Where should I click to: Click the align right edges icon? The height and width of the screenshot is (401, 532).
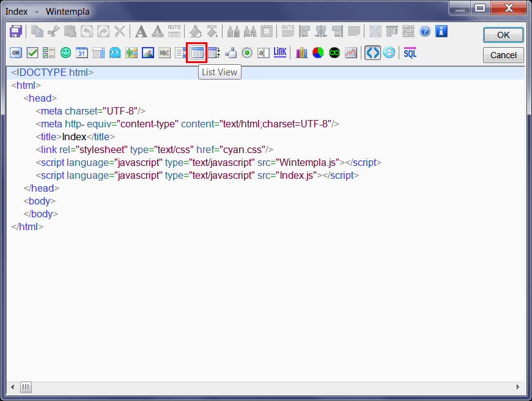tap(338, 32)
